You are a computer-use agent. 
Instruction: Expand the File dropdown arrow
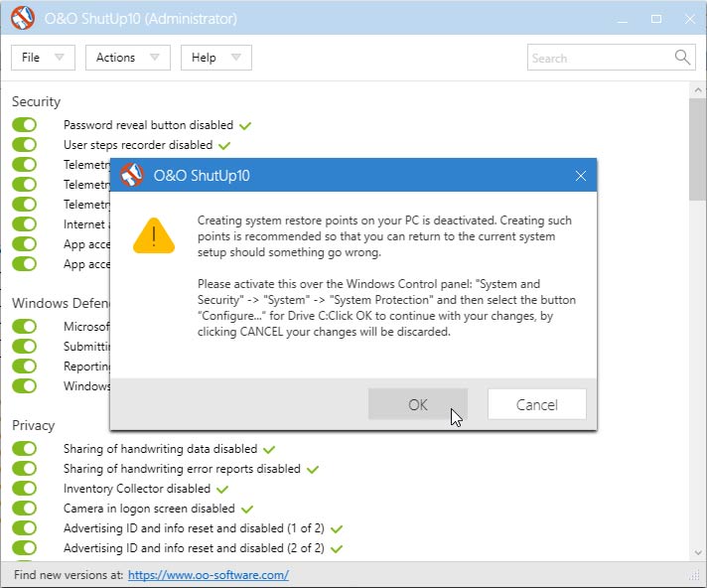coord(59,58)
